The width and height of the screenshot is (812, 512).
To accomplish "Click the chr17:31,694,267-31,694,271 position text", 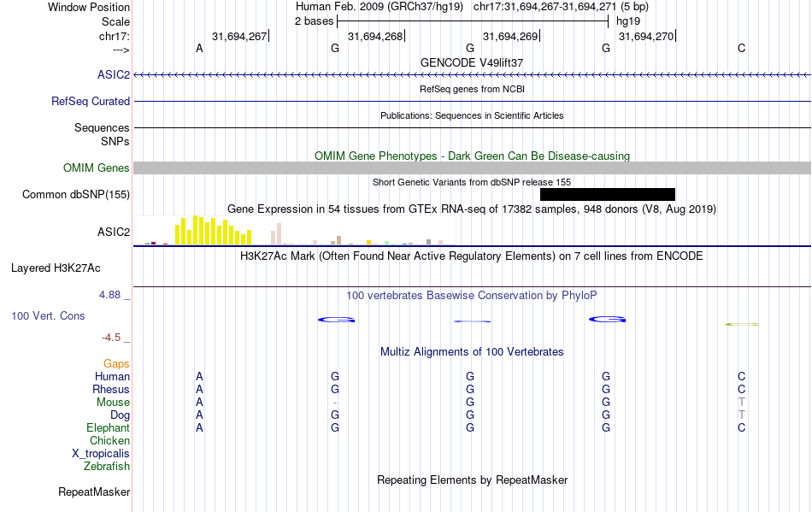I will [544, 7].
